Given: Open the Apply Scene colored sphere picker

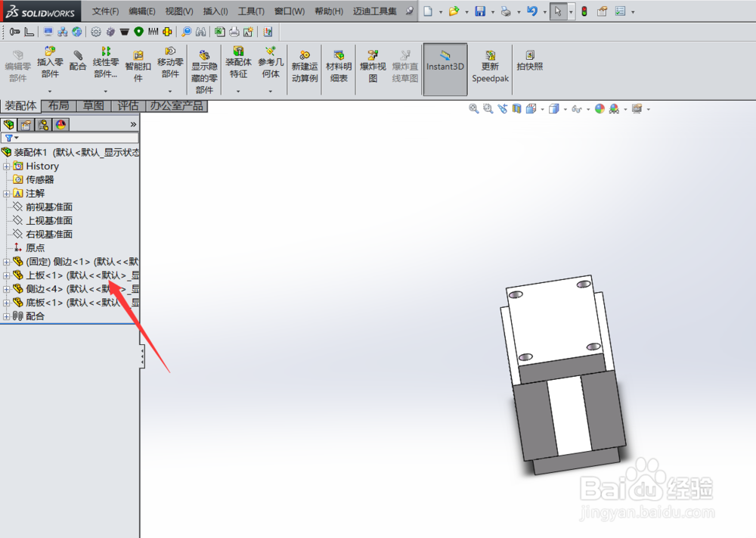Looking at the screenshot, I should click(x=600, y=108).
